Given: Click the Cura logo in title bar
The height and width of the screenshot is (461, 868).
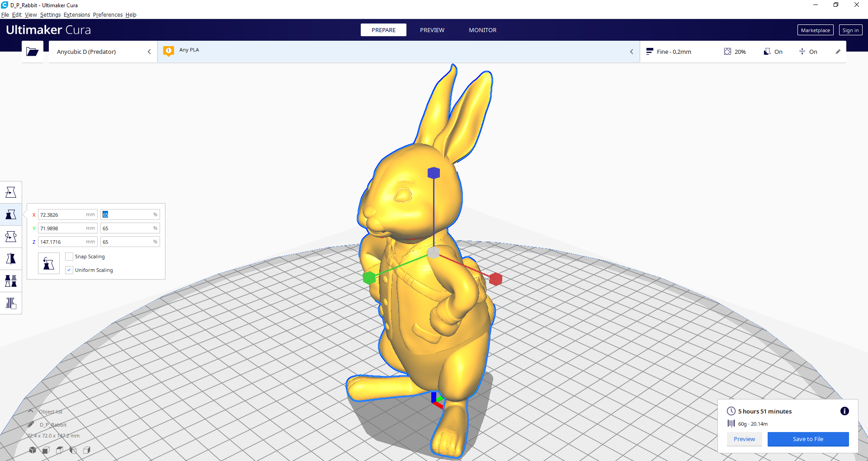Looking at the screenshot, I should pos(5,5).
